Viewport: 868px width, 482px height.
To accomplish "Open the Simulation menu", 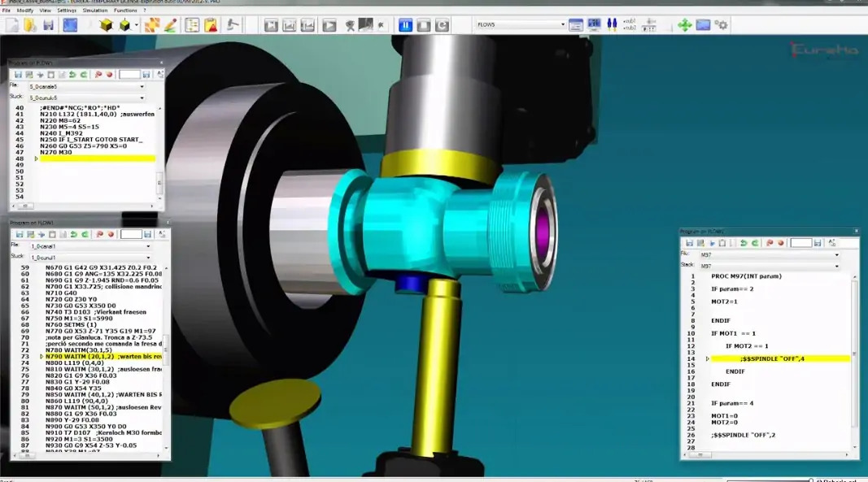I will pos(95,11).
